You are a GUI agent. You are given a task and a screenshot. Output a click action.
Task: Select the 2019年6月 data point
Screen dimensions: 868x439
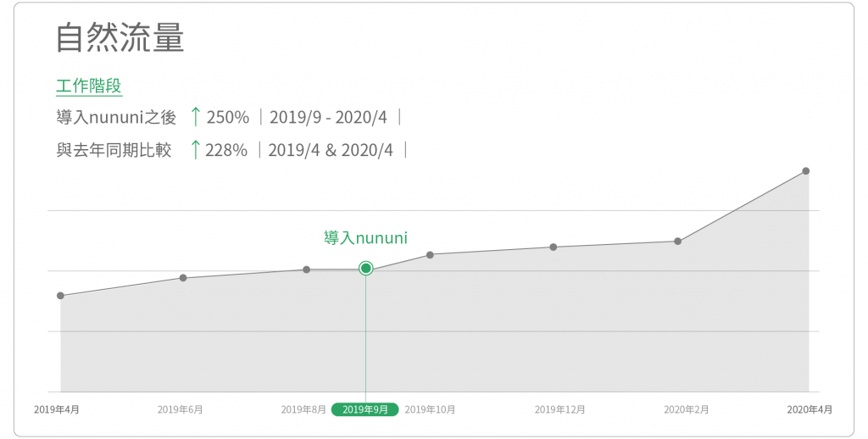(x=183, y=278)
